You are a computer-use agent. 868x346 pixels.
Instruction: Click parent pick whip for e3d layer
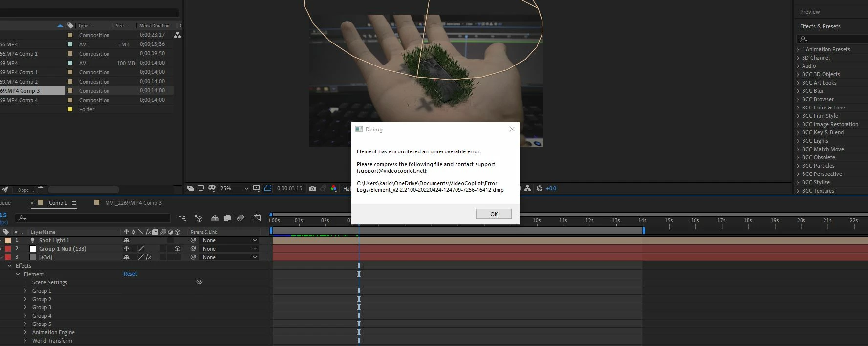[x=193, y=257]
